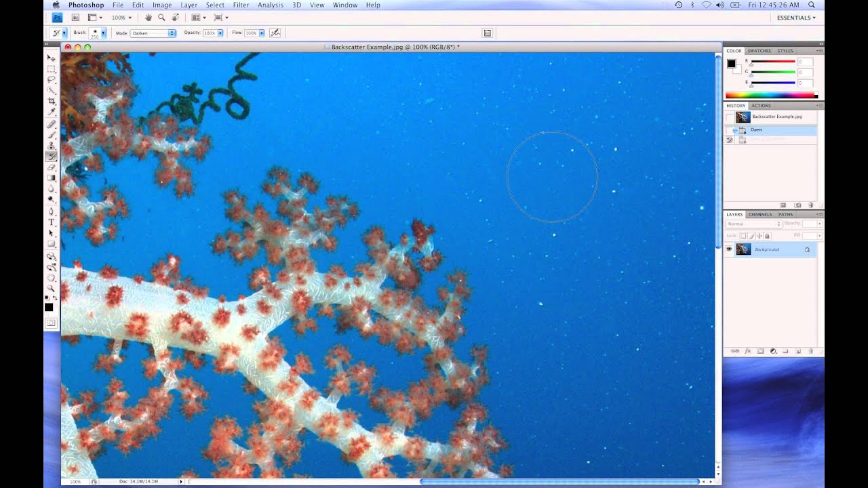The width and height of the screenshot is (868, 488).
Task: Open Spotlight search in menu bar
Action: [x=812, y=5]
